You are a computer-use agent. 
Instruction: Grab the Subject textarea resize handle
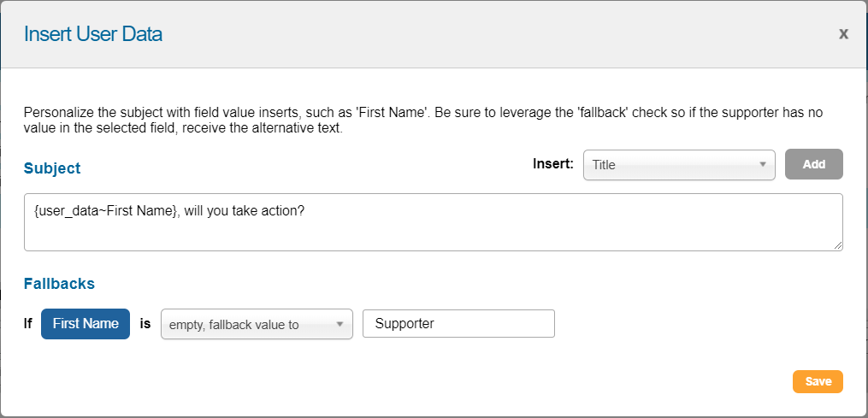pos(838,246)
